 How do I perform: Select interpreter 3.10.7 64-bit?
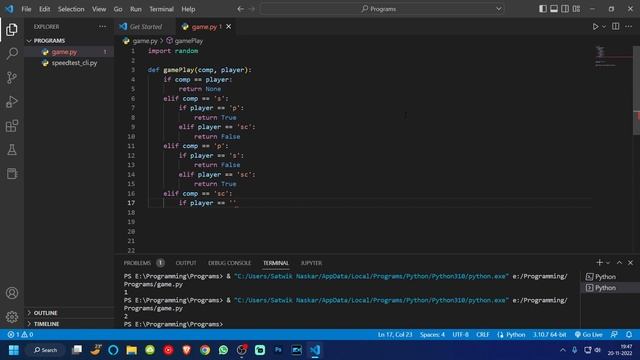tap(549, 335)
